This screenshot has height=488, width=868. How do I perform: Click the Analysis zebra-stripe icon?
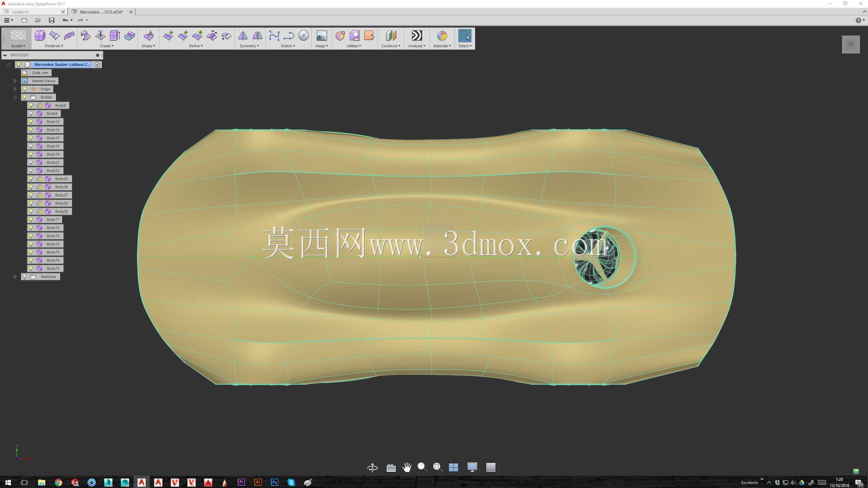(417, 35)
